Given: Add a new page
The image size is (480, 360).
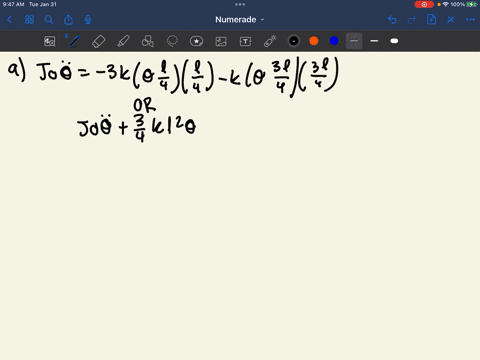Looking at the screenshot, I should point(431,20).
